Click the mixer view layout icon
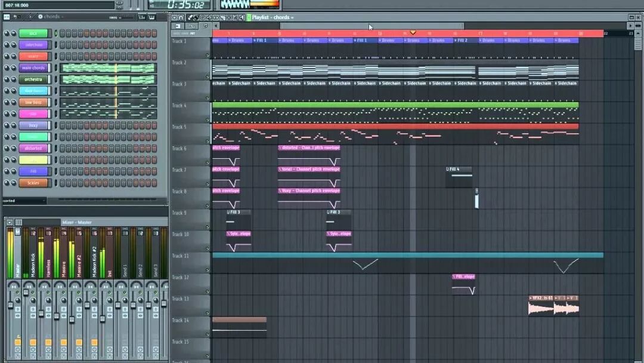 pyautogui.click(x=18, y=223)
